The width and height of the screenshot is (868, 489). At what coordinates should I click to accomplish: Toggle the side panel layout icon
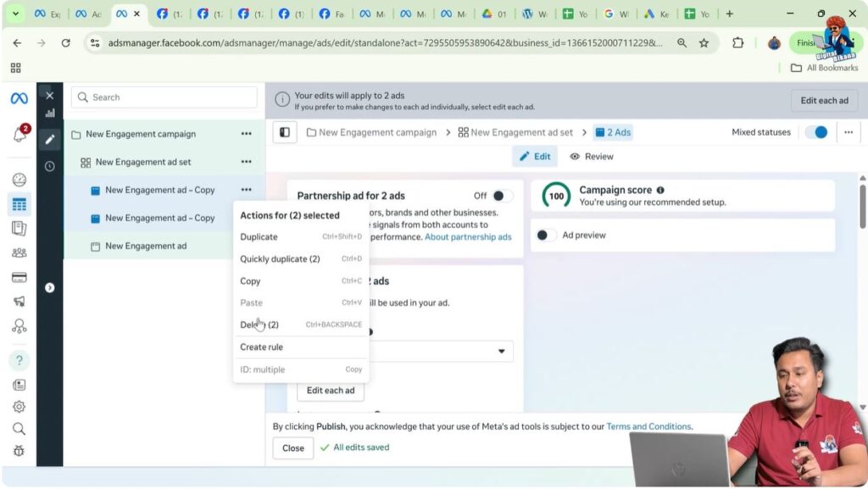(x=285, y=132)
